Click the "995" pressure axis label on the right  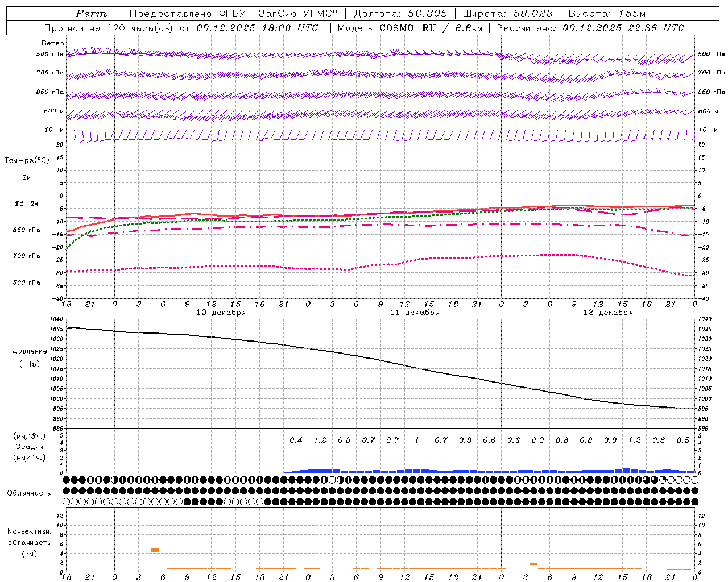point(703,409)
